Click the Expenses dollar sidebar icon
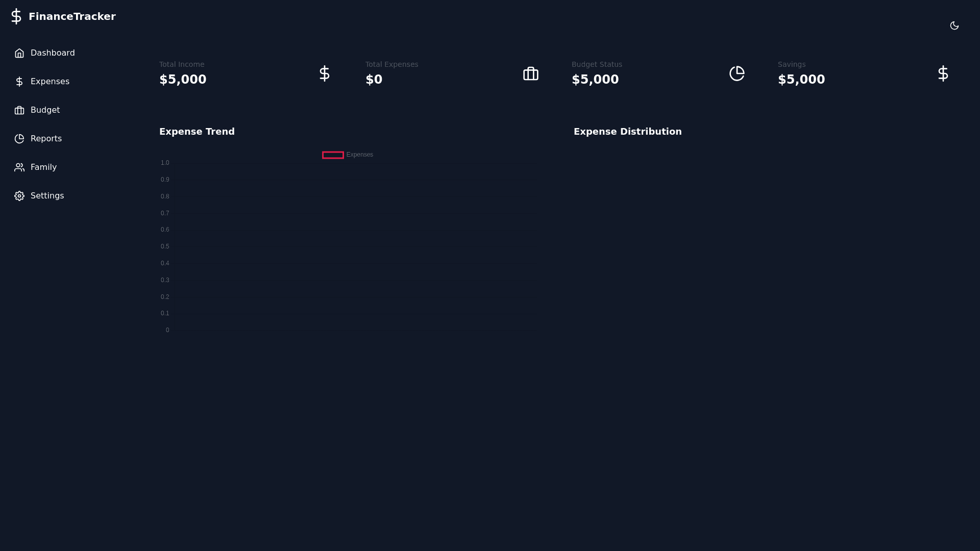The height and width of the screenshot is (551, 980). pos(19,82)
